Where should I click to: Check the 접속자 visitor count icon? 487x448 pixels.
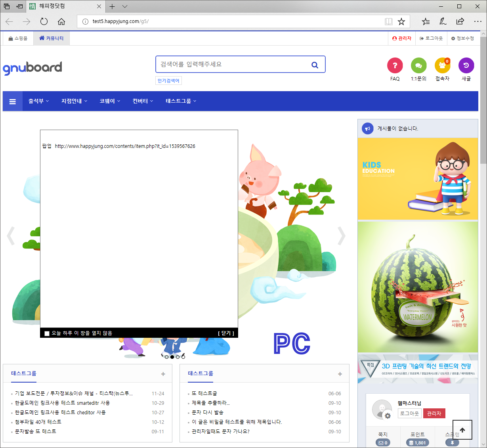442,65
